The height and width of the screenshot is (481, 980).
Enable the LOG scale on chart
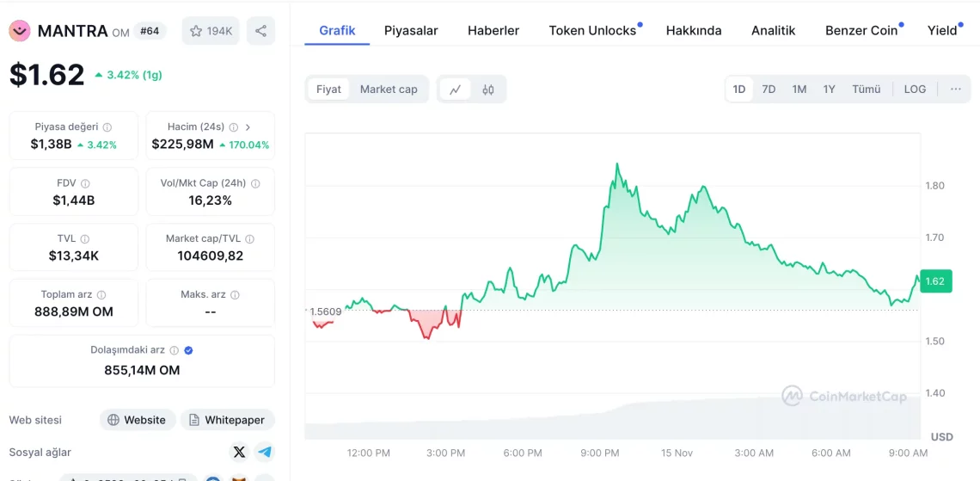pyautogui.click(x=915, y=89)
